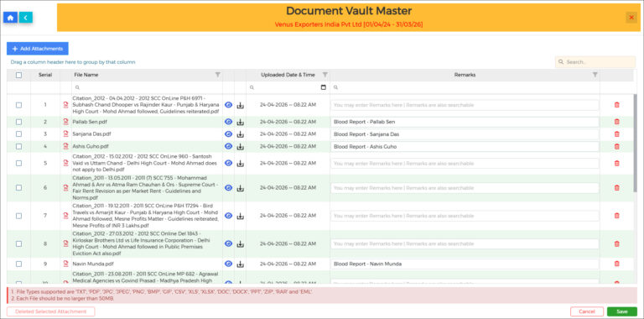
Task: Download the Pallab Sen.pdf file
Action: [241, 122]
